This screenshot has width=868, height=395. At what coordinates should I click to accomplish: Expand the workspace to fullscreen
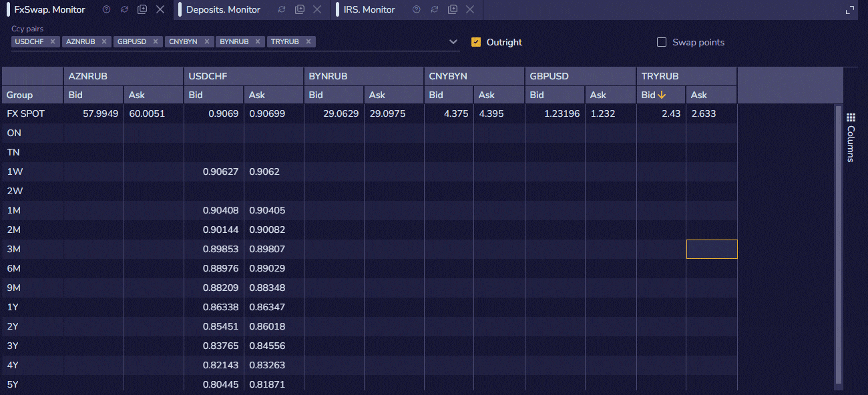[850, 9]
